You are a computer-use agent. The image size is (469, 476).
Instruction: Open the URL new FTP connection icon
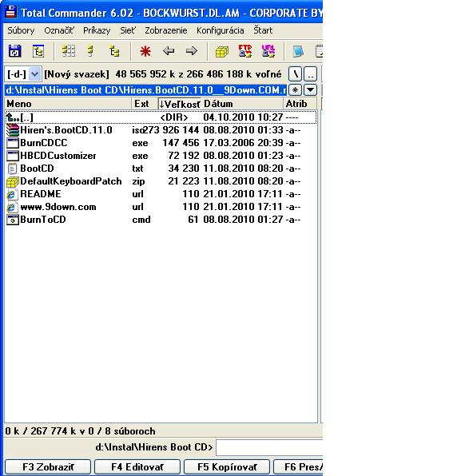tap(268, 51)
